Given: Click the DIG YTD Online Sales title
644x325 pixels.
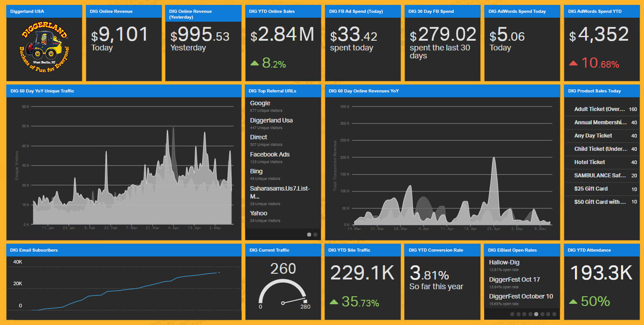Looking at the screenshot, I should click(272, 11).
